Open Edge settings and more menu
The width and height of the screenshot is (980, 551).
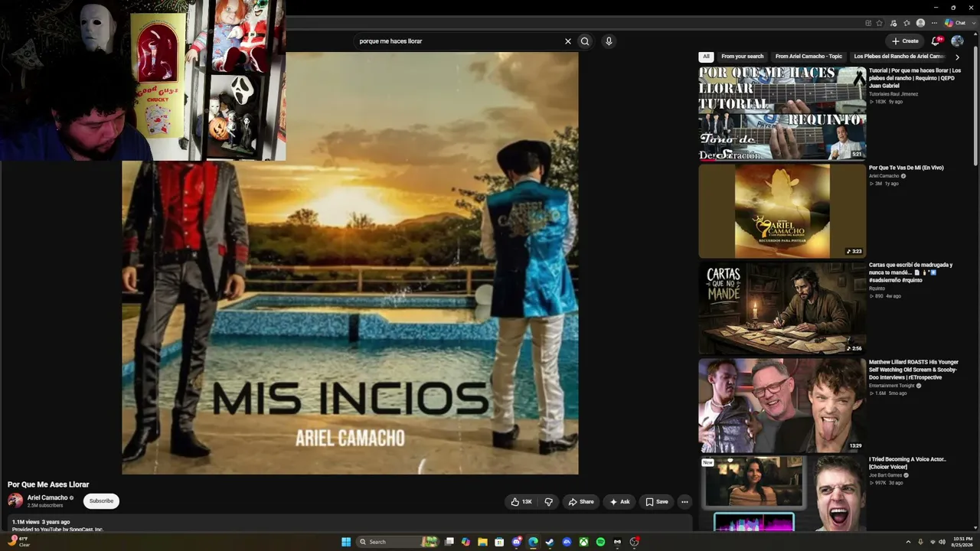934,23
